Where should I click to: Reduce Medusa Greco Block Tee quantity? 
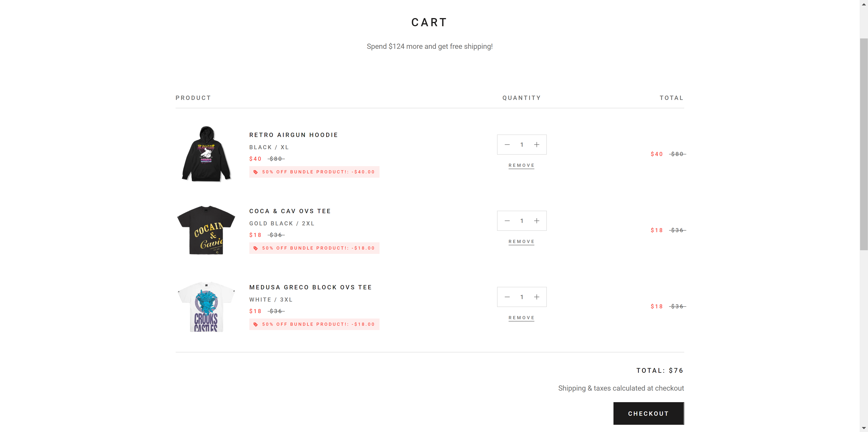tap(507, 297)
